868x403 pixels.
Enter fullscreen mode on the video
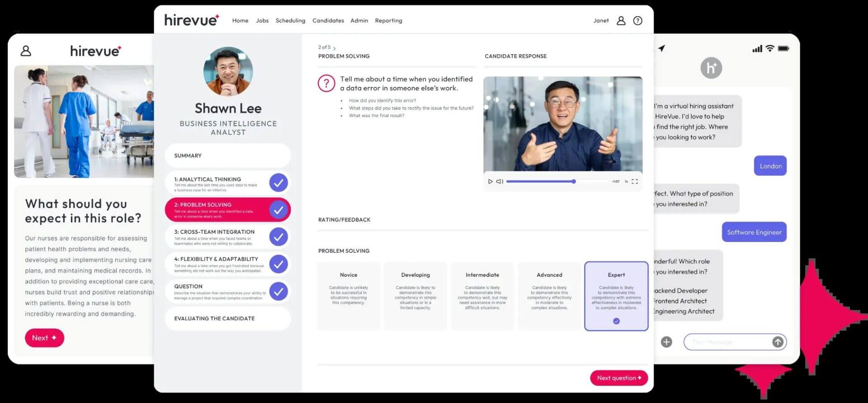pyautogui.click(x=635, y=181)
